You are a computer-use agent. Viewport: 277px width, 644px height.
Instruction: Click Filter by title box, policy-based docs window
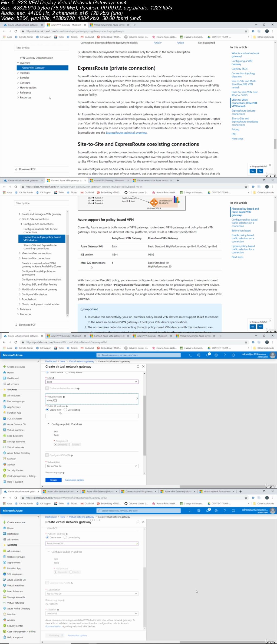coord(42,203)
